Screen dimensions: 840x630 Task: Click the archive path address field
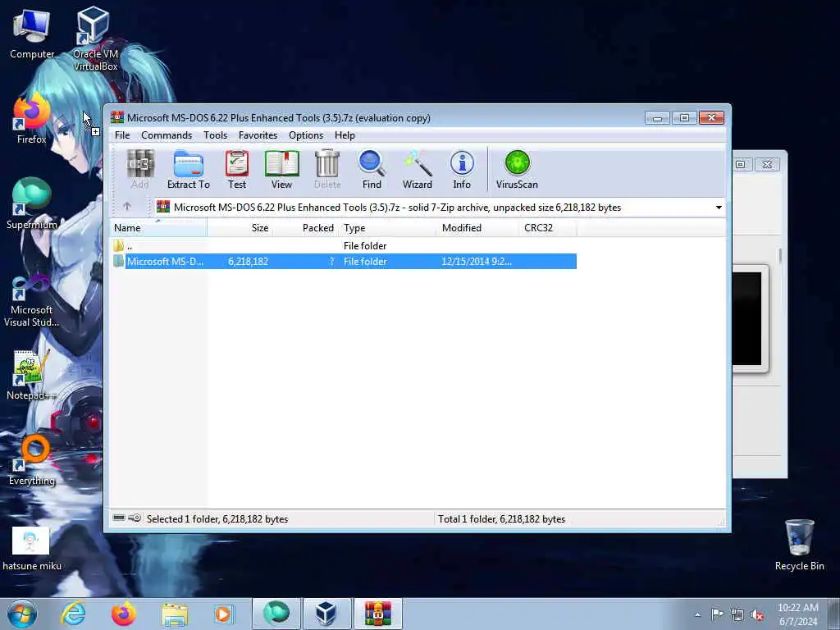440,208
